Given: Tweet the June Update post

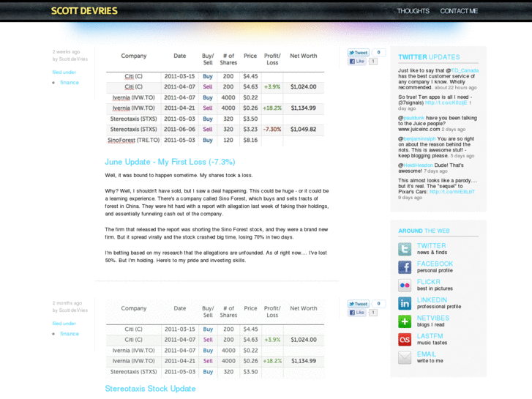Looking at the screenshot, I should coord(358,53).
